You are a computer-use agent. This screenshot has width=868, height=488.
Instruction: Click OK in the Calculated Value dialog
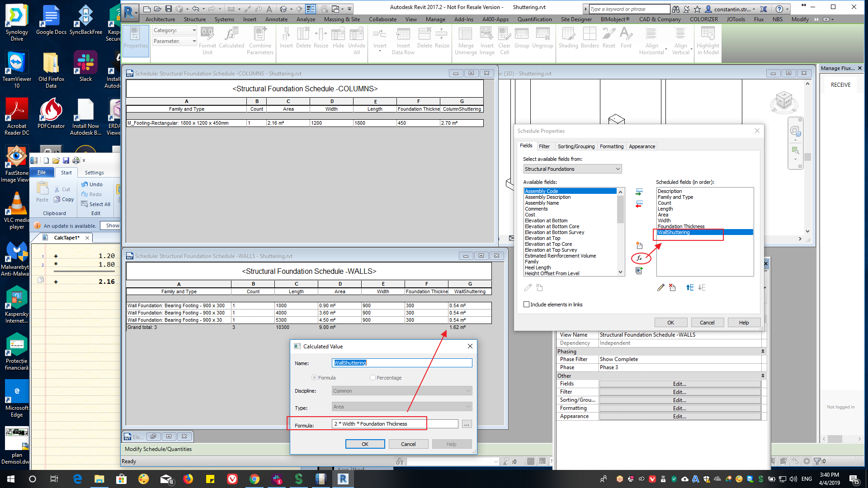tap(365, 444)
